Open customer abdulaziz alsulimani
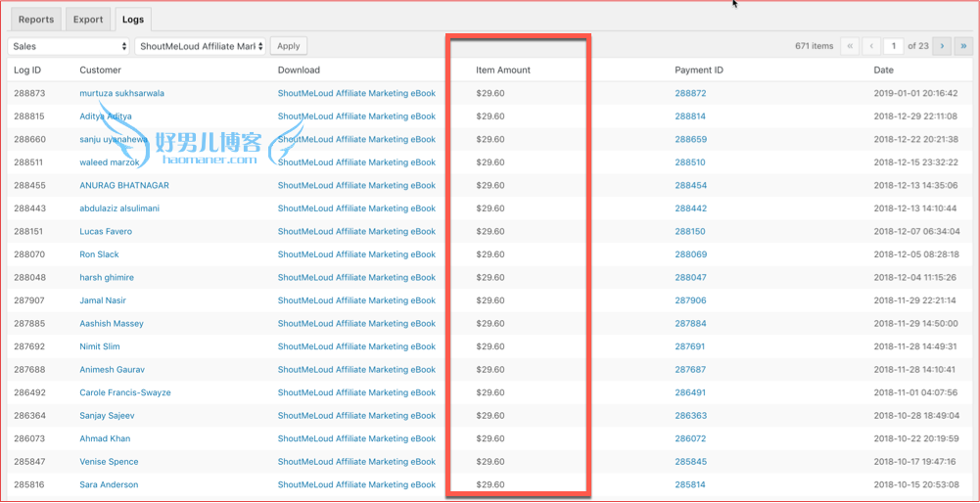The image size is (980, 503). point(119,208)
